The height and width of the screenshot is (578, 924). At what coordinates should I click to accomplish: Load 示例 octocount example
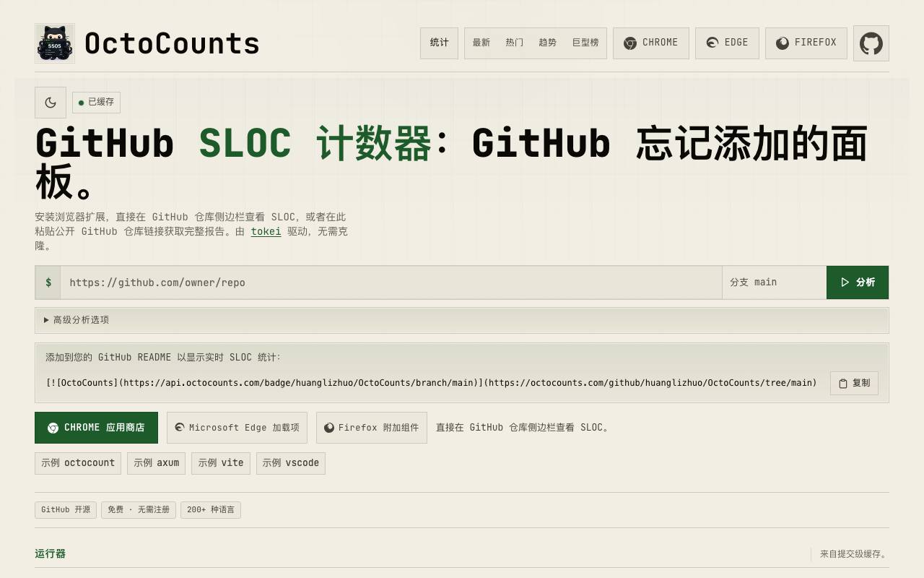[x=78, y=463]
